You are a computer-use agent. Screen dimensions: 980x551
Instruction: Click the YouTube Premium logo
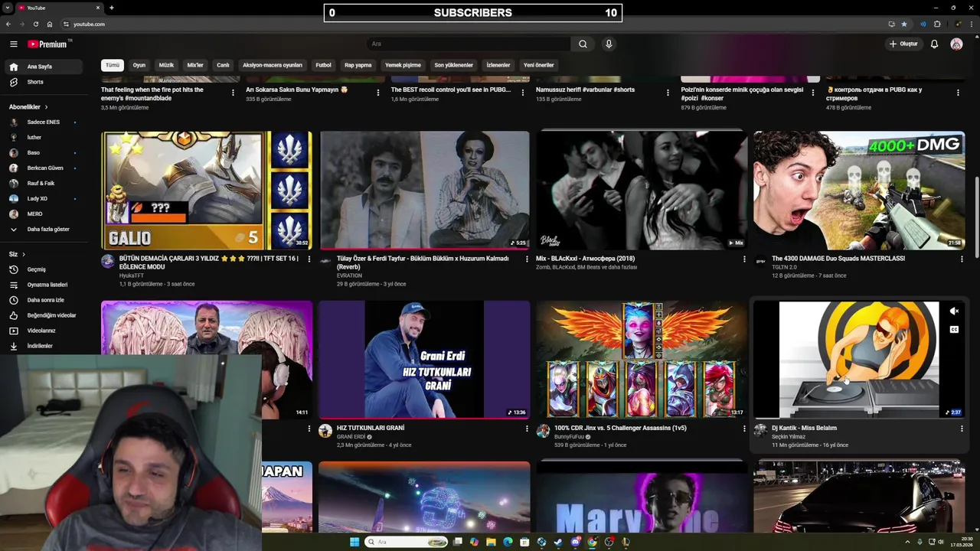tap(47, 44)
